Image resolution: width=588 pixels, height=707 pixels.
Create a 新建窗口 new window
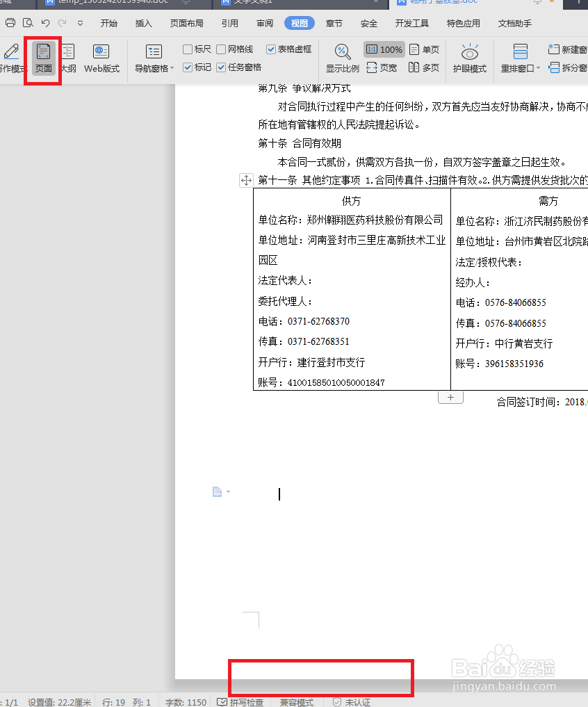(568, 49)
